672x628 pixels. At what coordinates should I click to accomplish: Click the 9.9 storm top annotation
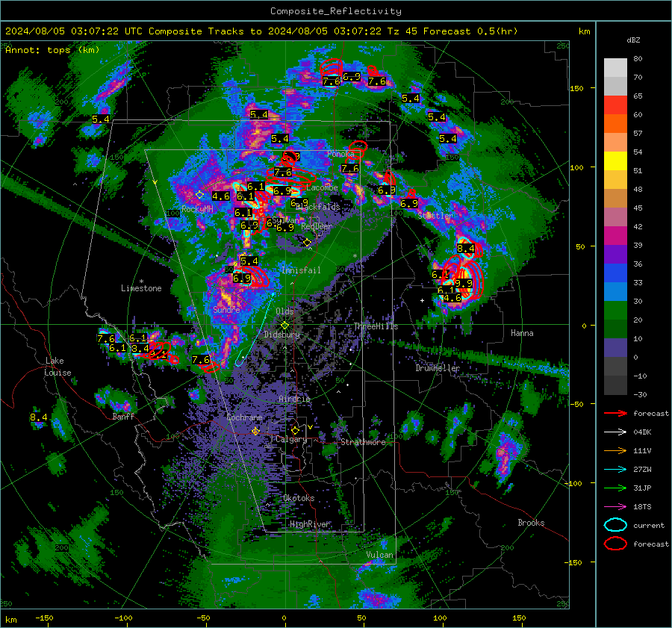[463, 283]
